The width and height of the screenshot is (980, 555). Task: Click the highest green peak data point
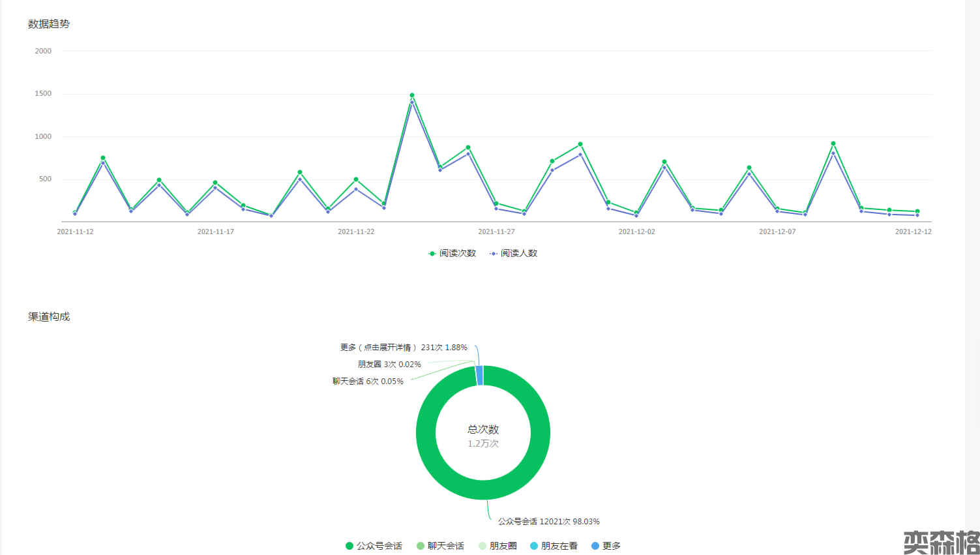[412, 95]
